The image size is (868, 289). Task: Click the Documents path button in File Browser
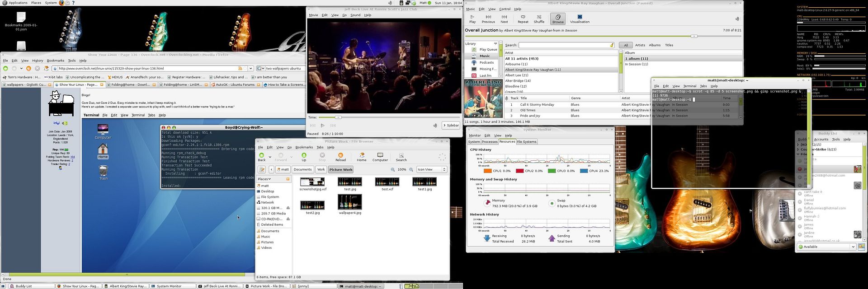(302, 169)
